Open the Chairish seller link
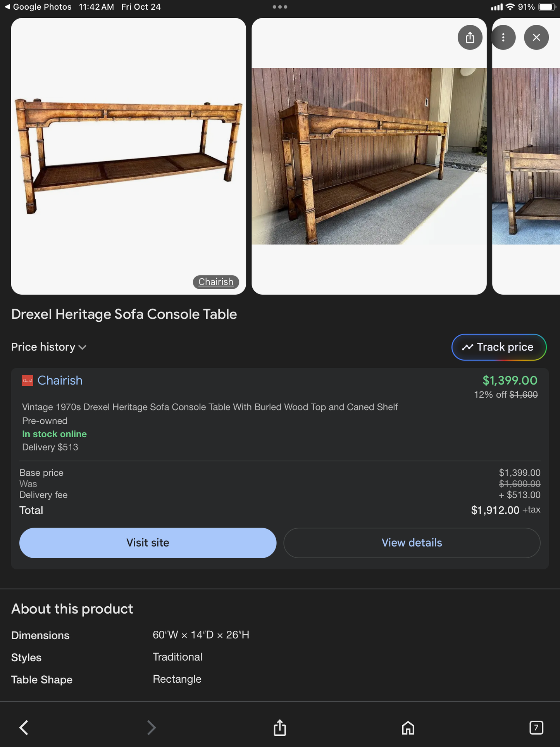560x747 pixels. (x=60, y=381)
